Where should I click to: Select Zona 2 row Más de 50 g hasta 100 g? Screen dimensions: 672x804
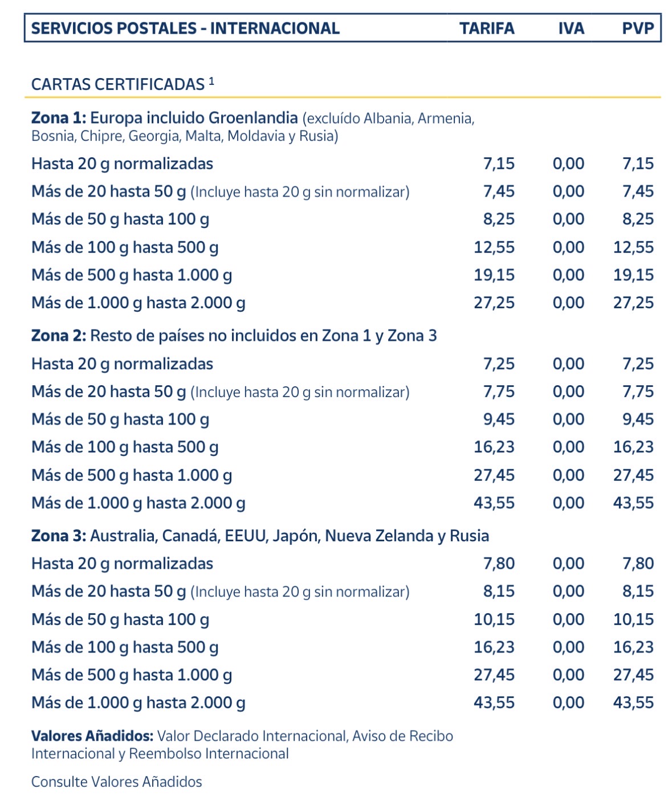120,419
